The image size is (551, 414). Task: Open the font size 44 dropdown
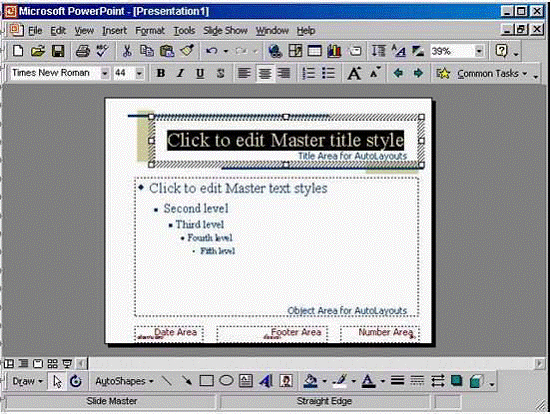[140, 73]
